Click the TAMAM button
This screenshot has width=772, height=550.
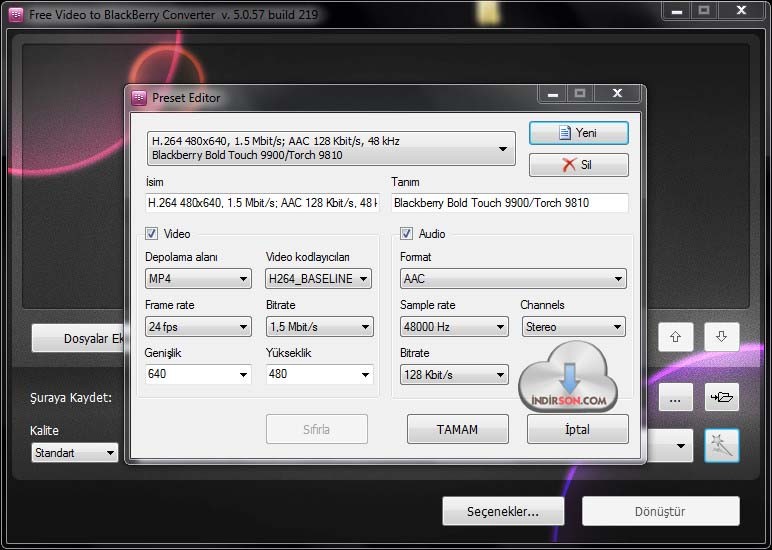[457, 429]
